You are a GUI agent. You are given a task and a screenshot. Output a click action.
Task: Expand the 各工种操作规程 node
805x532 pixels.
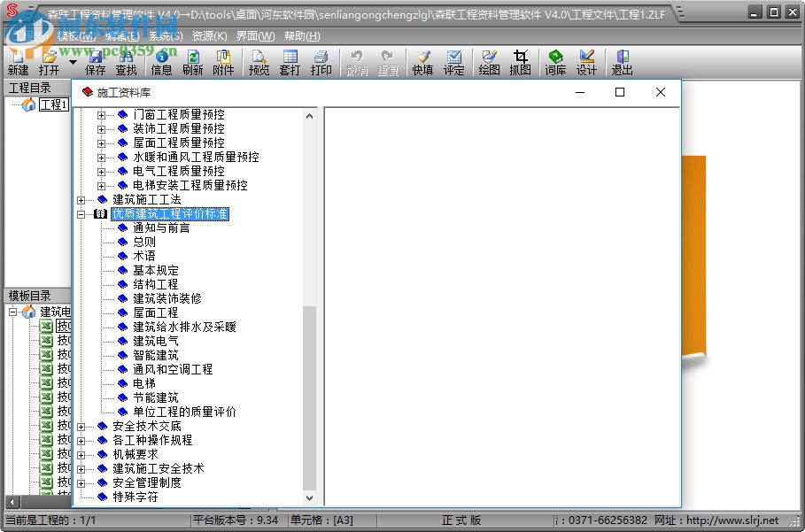81,441
